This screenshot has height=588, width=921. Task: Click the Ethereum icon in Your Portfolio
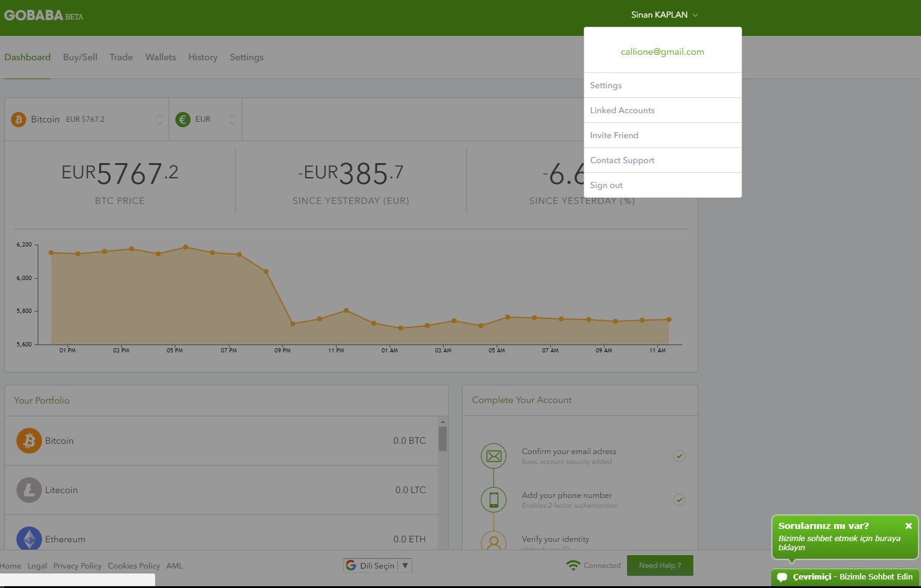click(x=29, y=539)
